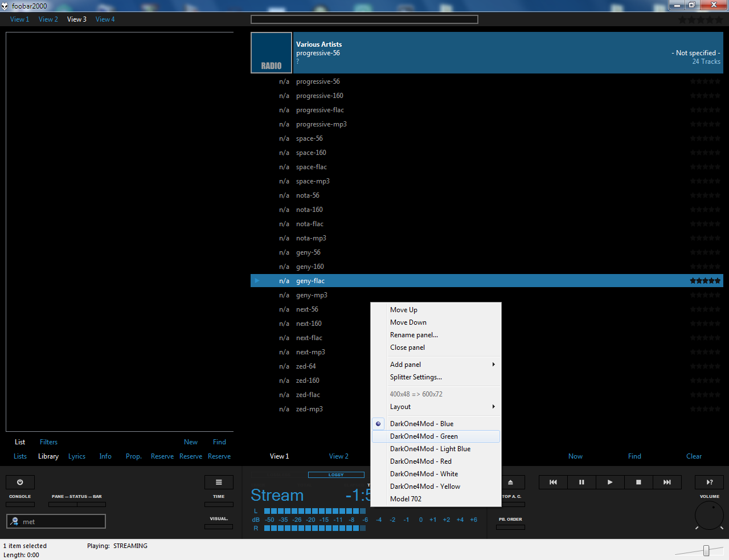Open Splitter Settings...
The height and width of the screenshot is (560, 729).
coord(436,377)
